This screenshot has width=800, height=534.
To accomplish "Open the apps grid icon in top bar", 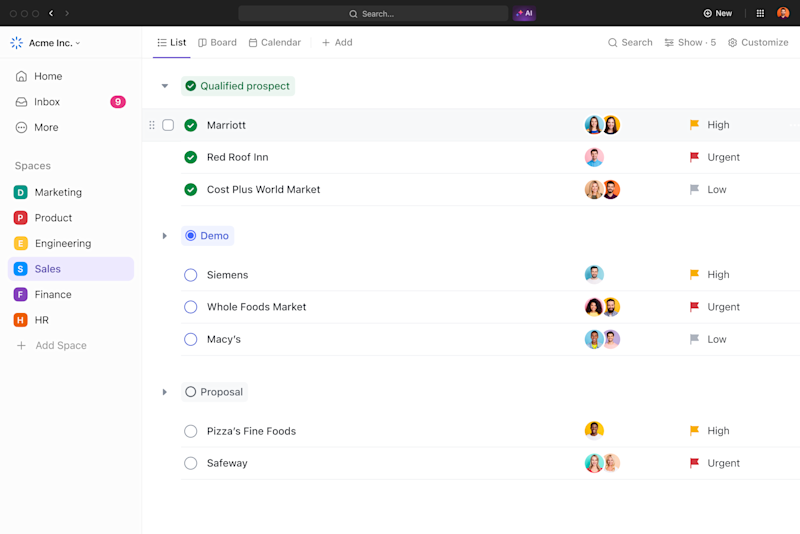I will point(760,13).
